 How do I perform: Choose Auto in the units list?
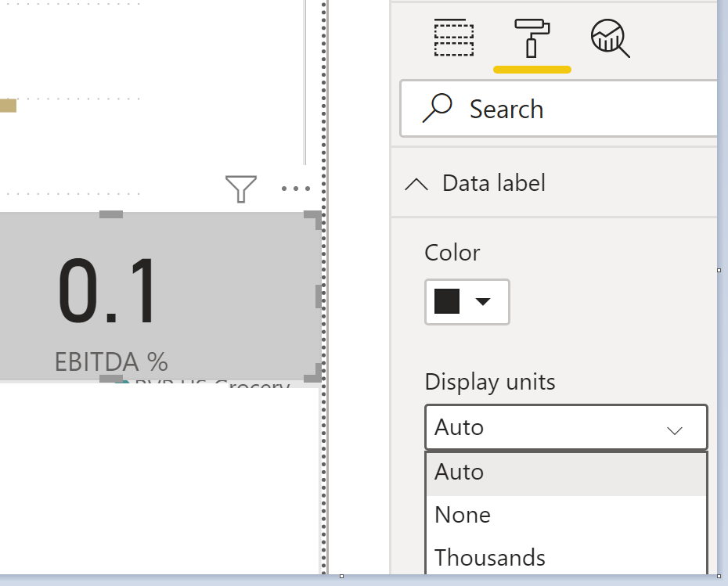(x=566, y=473)
